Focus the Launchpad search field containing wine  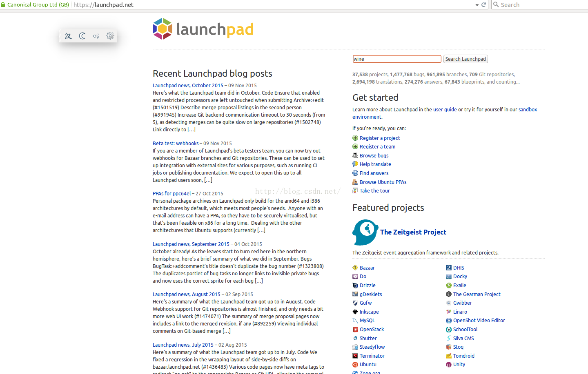(x=397, y=59)
